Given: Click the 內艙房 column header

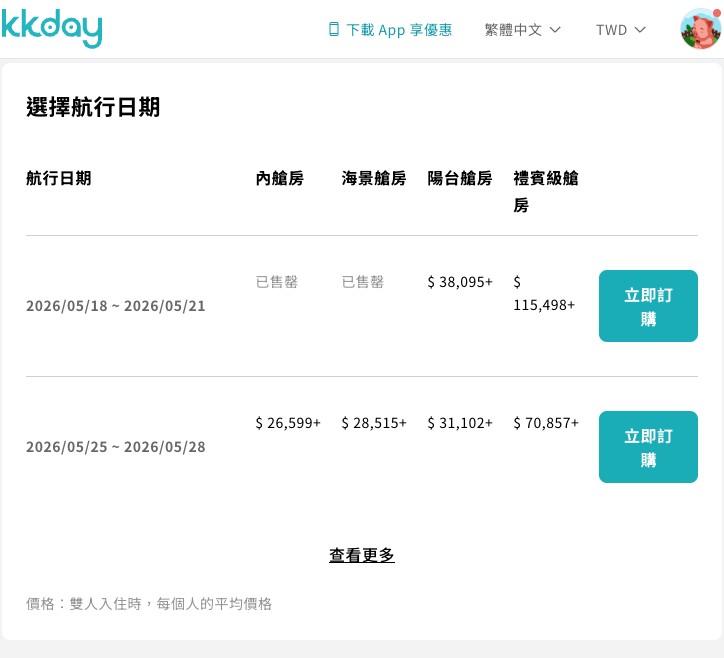Looking at the screenshot, I should point(280,178).
